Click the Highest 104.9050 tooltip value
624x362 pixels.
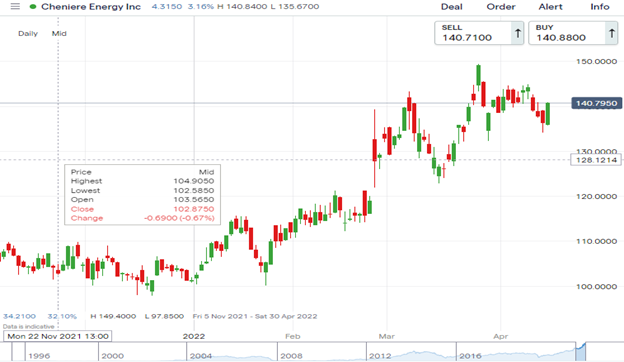click(x=193, y=181)
